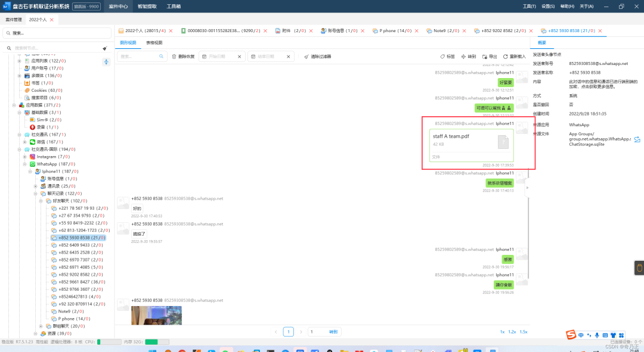644x352 pixels.
Task: Click the 删除恢复 trash icon
Action: (174, 57)
